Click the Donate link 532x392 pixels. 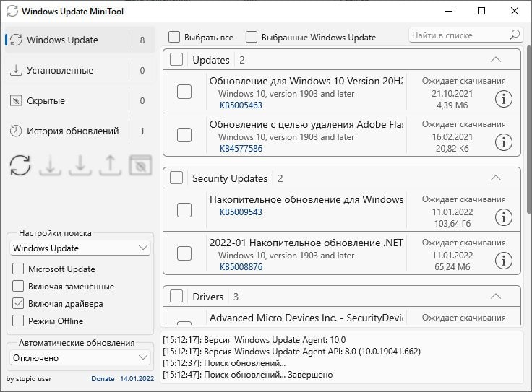pos(103,379)
